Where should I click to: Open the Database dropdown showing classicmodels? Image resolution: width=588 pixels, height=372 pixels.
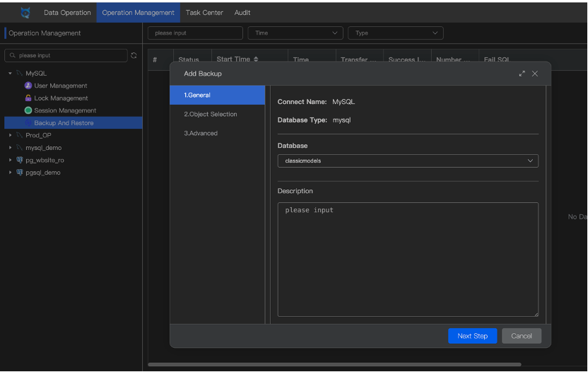407,161
